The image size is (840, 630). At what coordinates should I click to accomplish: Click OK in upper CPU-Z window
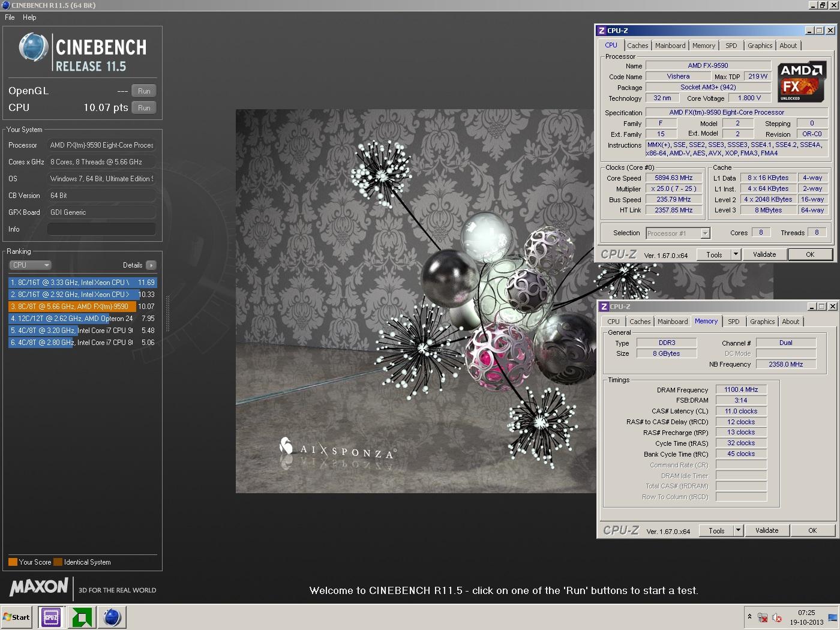pos(810,255)
